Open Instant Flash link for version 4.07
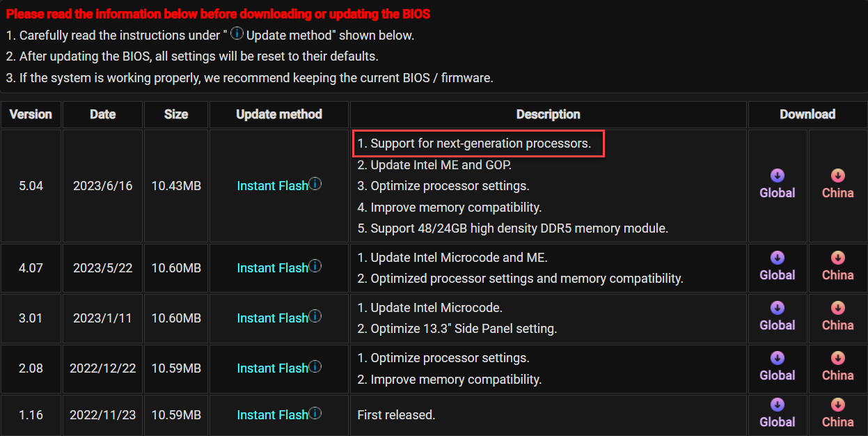This screenshot has width=868, height=436. (x=272, y=268)
